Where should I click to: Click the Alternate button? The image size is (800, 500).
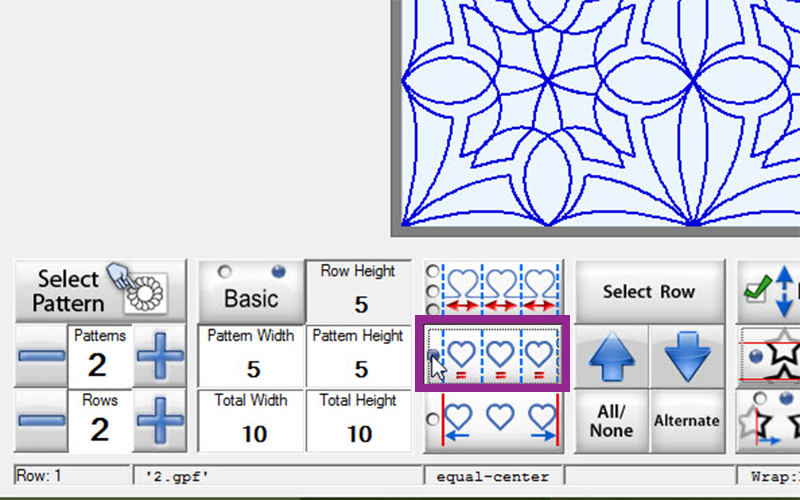click(x=687, y=421)
